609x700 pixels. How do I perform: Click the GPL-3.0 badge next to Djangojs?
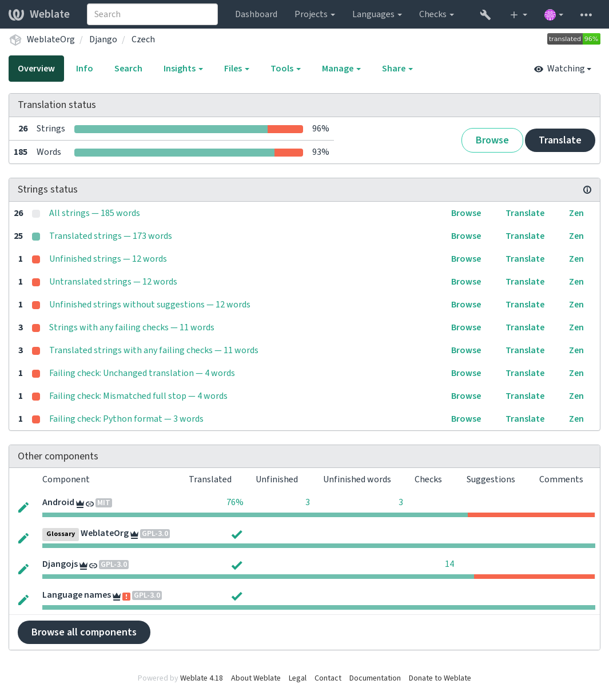pos(114,565)
